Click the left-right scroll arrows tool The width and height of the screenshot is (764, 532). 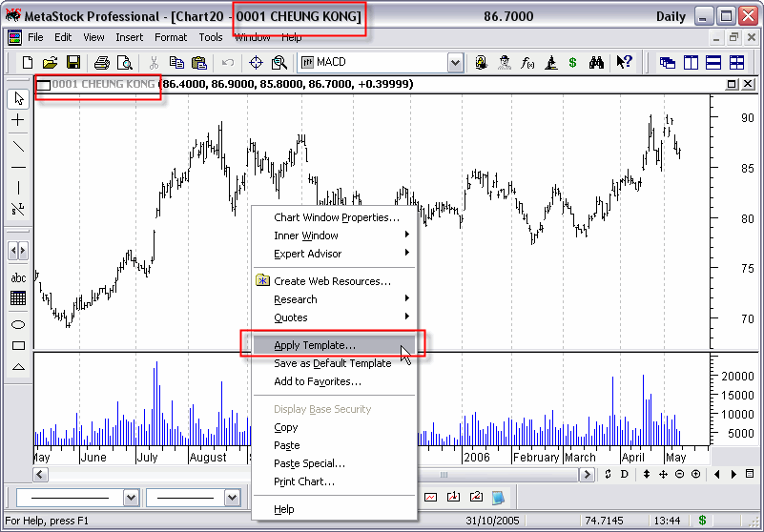[x=18, y=251]
